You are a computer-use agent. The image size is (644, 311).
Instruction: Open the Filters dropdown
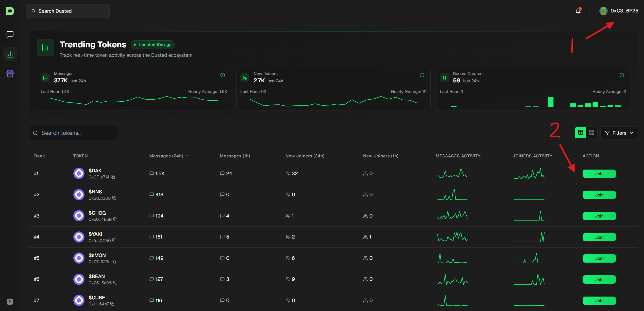coord(619,133)
